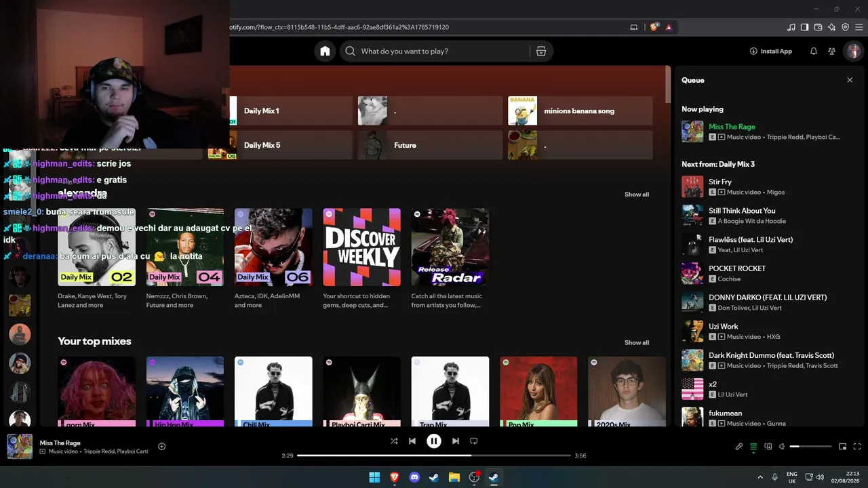Show hidden system tray icons
This screenshot has width=868, height=488.
(x=759, y=477)
